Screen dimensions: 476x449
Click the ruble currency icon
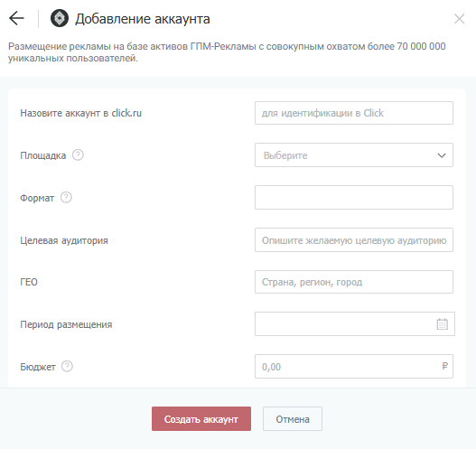[x=444, y=366]
